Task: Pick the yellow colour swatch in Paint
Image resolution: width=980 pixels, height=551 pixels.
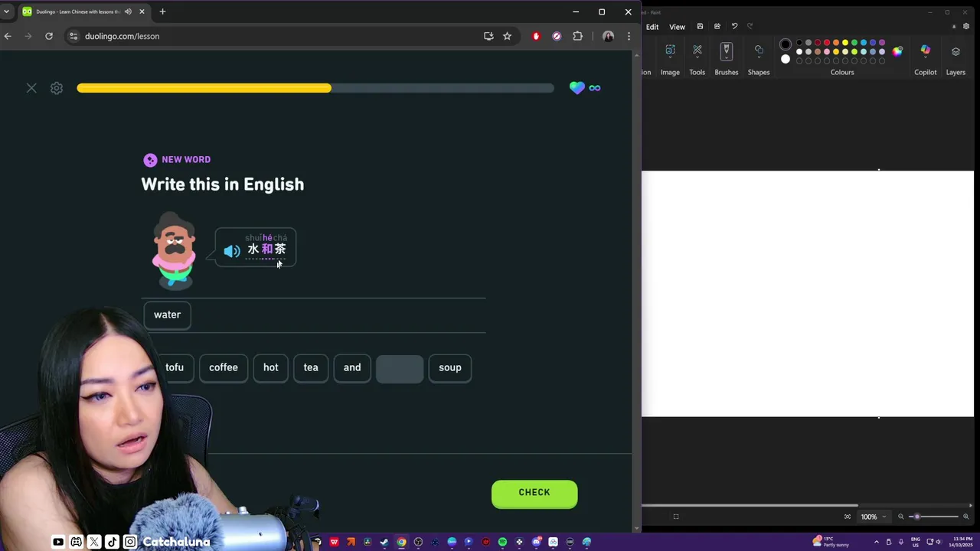Action: pos(845,43)
